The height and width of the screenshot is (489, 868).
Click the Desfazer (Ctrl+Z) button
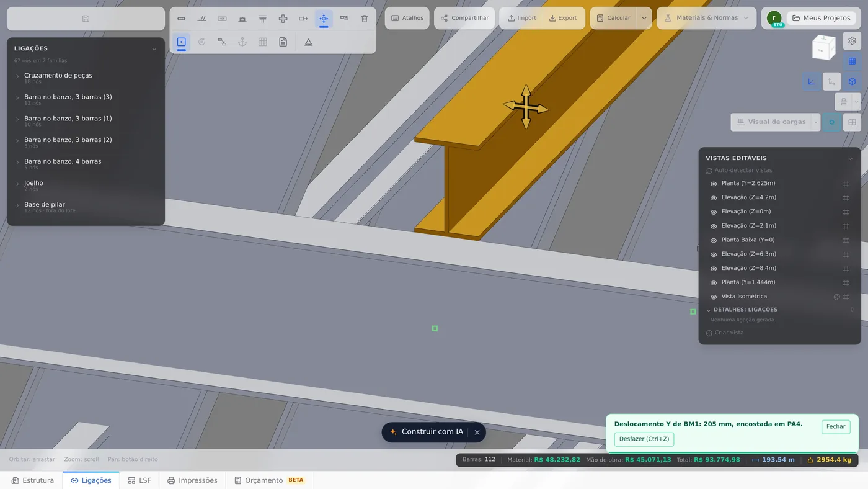point(644,439)
